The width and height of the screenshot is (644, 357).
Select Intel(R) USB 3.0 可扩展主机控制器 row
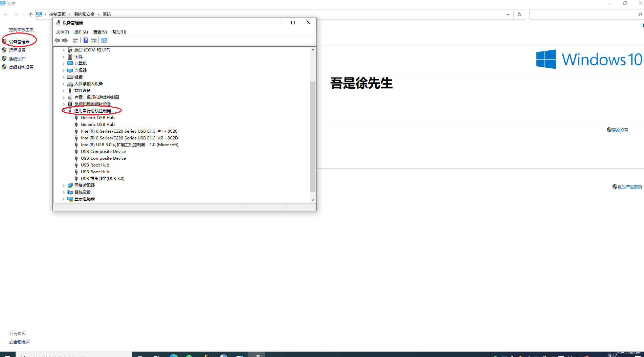tap(129, 145)
